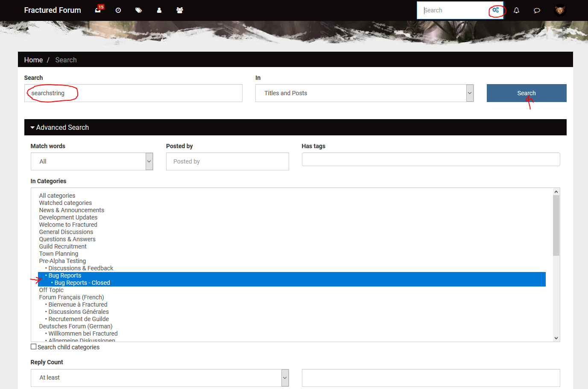Screen dimensions: 588x389
Task: Open the At least reply count dropdown
Action: pyautogui.click(x=160, y=378)
